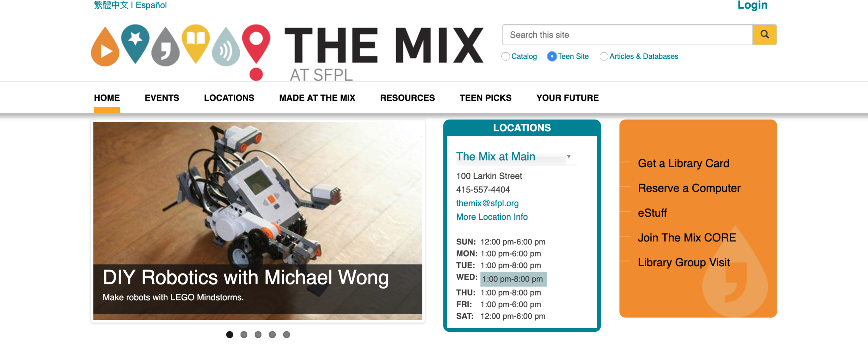The height and width of the screenshot is (356, 868).
Task: Select the Teen Site radio button
Action: (x=552, y=56)
